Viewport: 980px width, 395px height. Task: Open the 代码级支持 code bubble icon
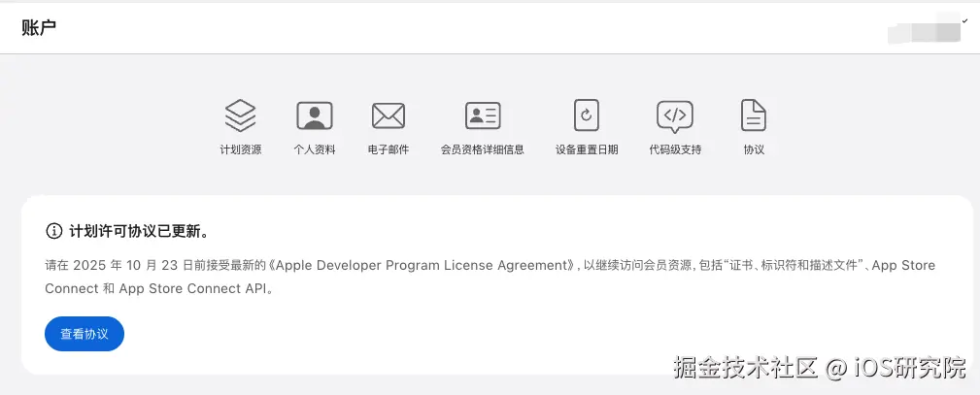(x=675, y=116)
